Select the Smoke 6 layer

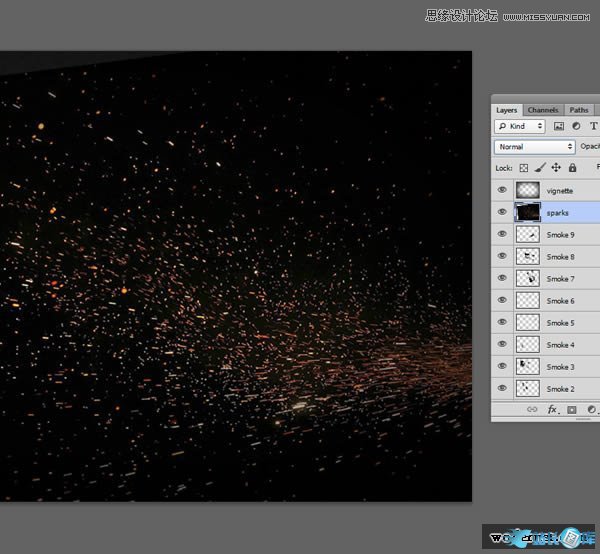(x=560, y=300)
